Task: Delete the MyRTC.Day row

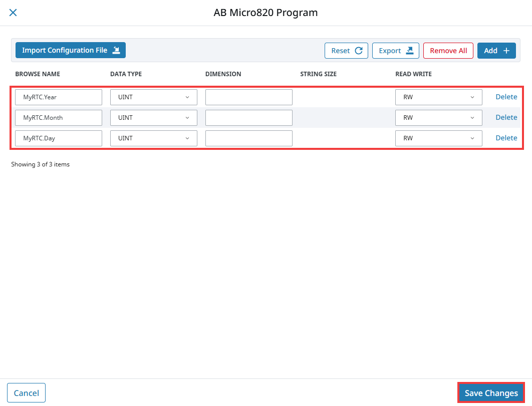Action: [x=506, y=138]
